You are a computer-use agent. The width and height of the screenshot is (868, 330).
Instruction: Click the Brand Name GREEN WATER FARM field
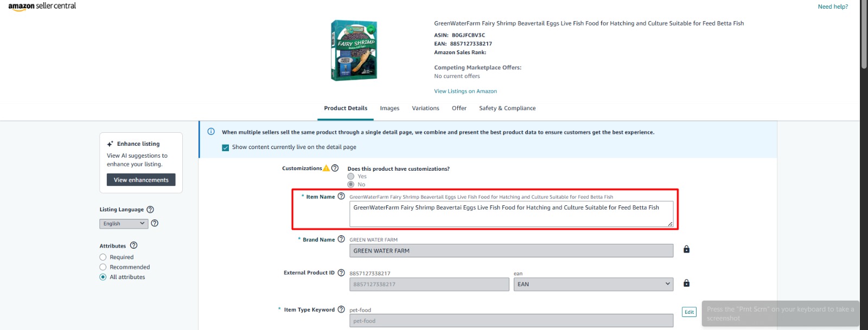tap(511, 250)
